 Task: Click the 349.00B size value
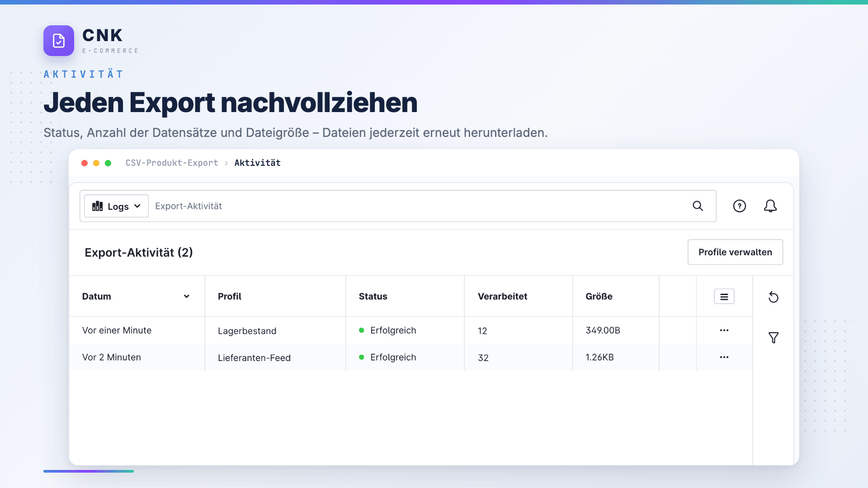tap(603, 330)
